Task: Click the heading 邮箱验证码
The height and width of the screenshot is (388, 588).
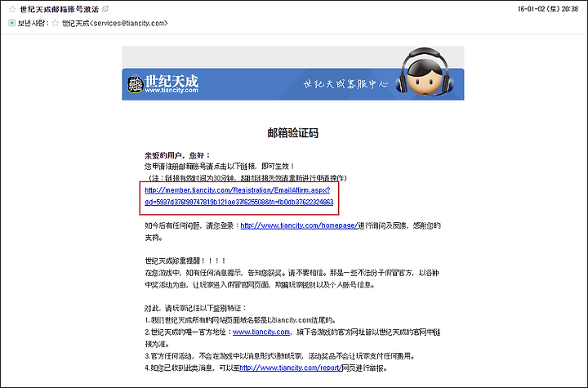Action: [293, 133]
